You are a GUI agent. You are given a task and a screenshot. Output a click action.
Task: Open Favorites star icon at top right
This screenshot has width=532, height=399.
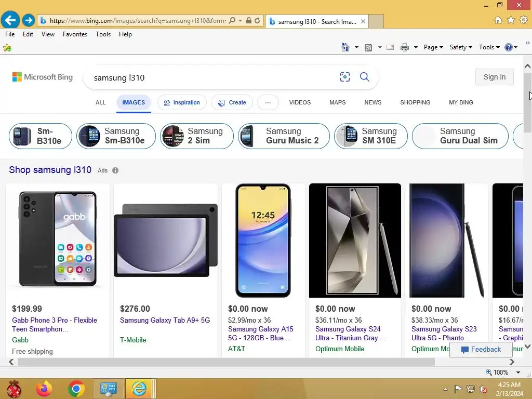(x=511, y=20)
